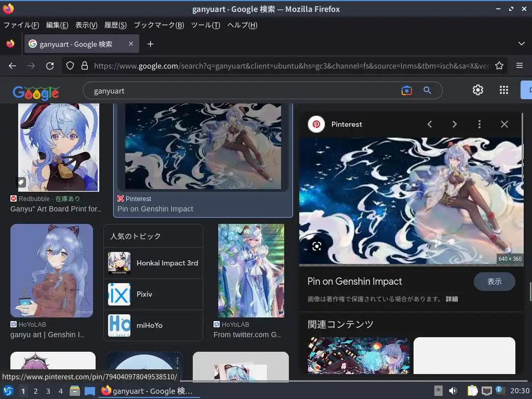The height and width of the screenshot is (399, 532).
Task: Select Honkai Impact 3rd topic
Action: pyautogui.click(x=153, y=263)
